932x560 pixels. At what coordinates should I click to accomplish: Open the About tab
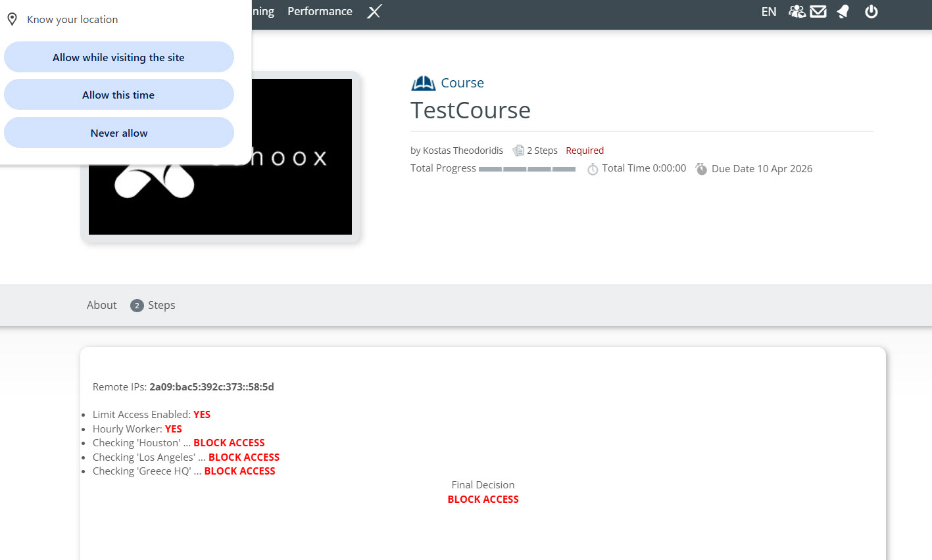[102, 305]
